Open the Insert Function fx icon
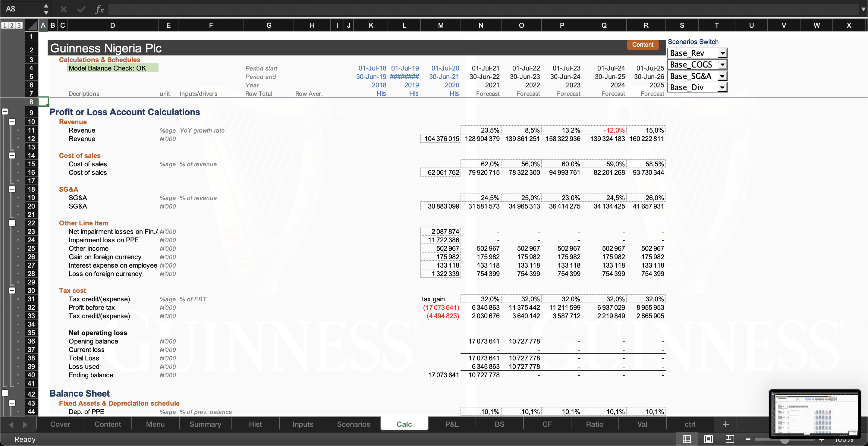This screenshot has width=868, height=446. click(99, 9)
